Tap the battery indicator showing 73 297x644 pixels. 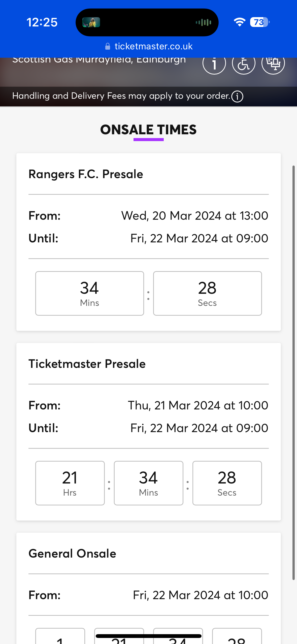(259, 22)
